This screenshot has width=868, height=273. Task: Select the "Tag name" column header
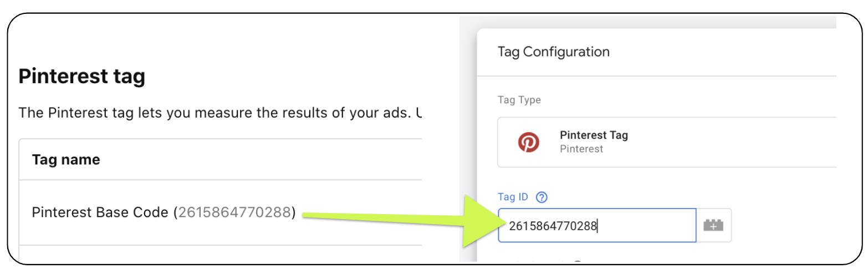[66, 160]
